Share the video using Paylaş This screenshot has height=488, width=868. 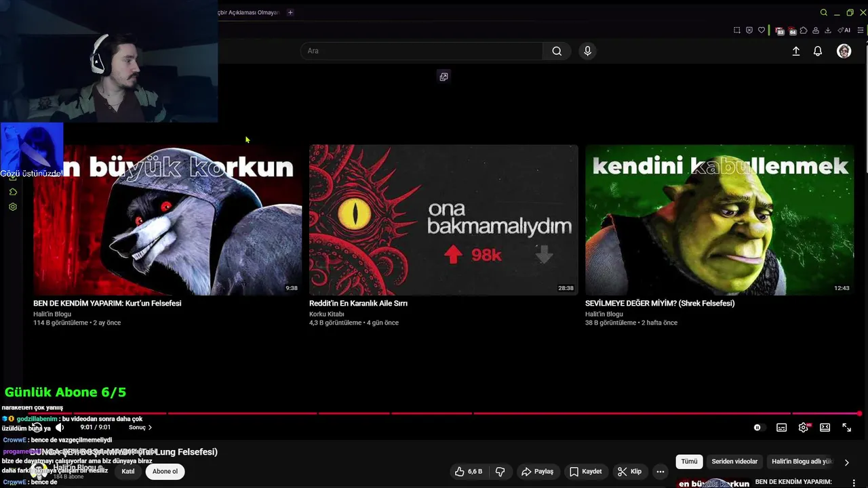[x=537, y=471]
